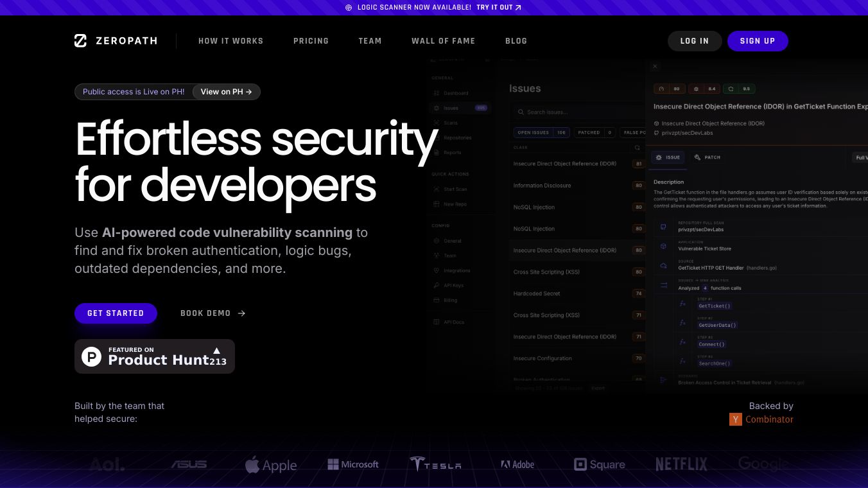The width and height of the screenshot is (868, 488).
Task: Open the Information Disclosure issue row
Action: (x=578, y=186)
